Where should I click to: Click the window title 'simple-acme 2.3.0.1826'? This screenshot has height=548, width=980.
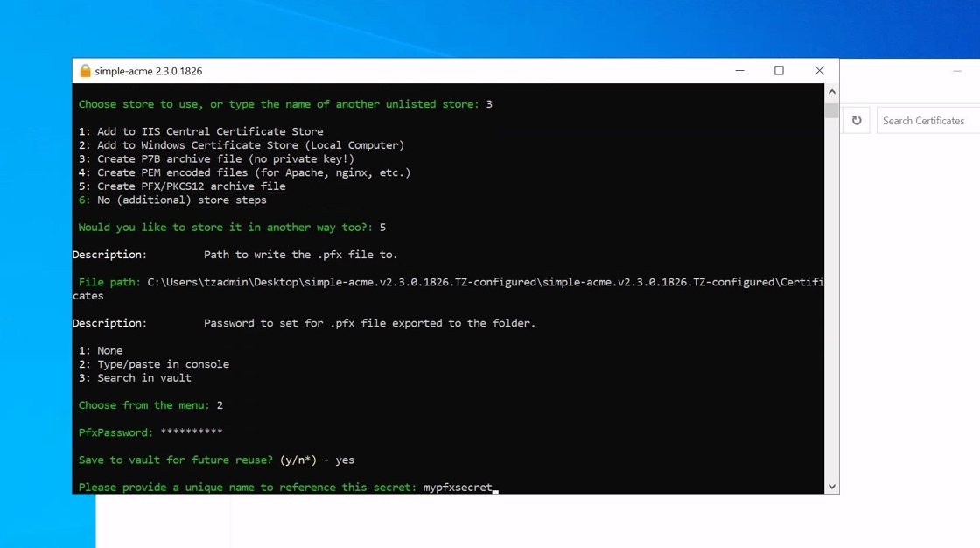pos(149,71)
